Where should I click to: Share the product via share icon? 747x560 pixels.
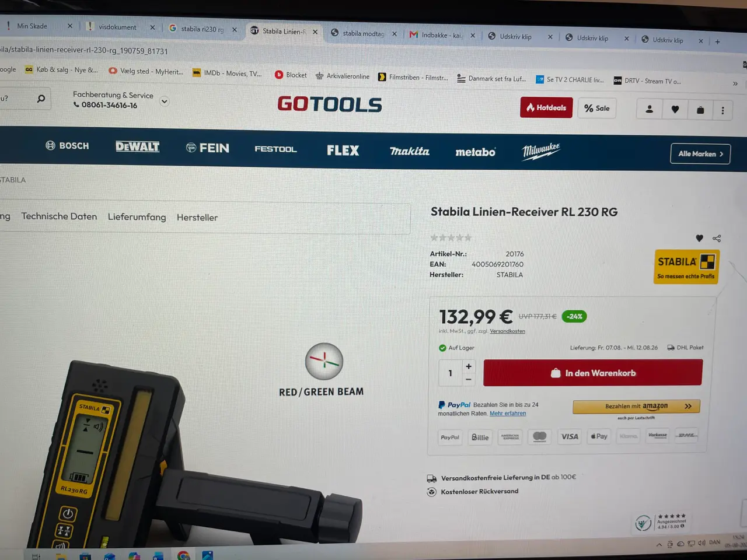717,239
